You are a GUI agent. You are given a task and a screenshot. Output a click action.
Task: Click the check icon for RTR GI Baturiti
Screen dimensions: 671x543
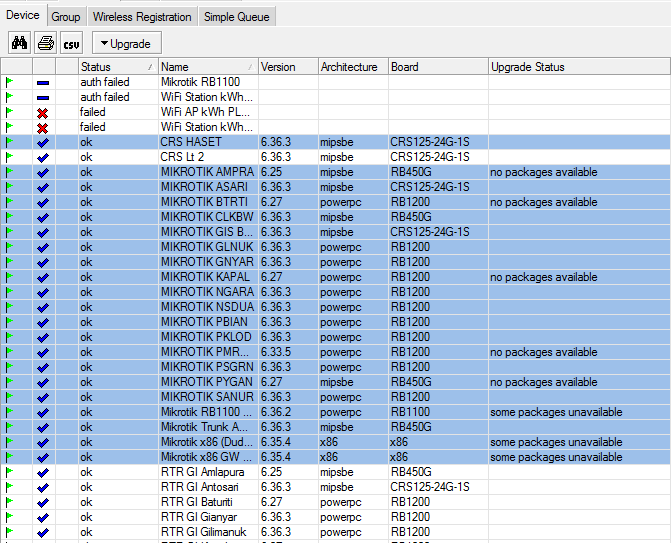tap(43, 502)
